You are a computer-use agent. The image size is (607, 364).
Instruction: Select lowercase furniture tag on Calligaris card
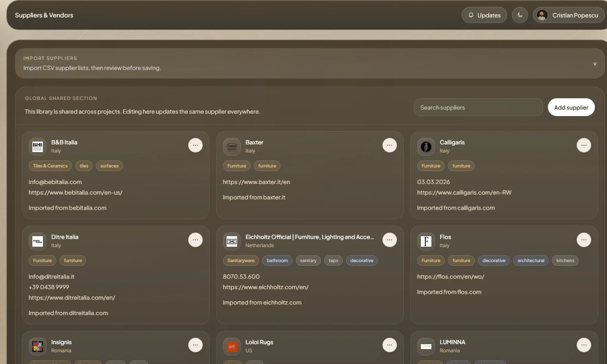click(461, 166)
